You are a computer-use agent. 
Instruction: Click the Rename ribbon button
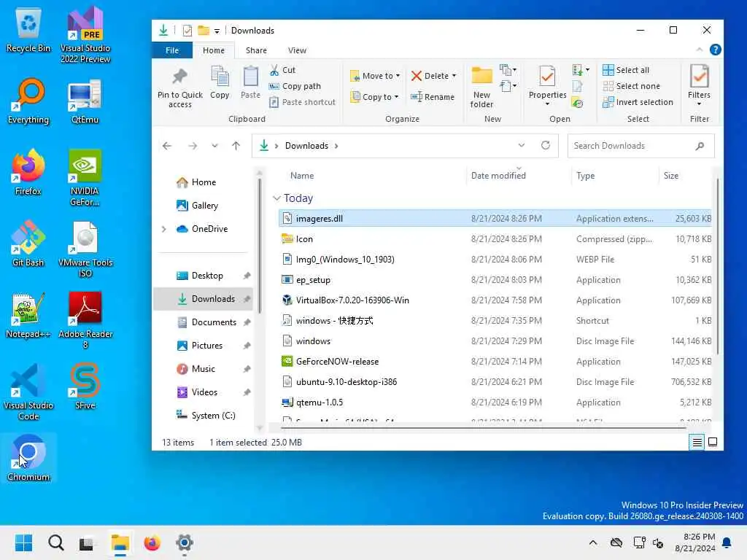pyautogui.click(x=433, y=97)
